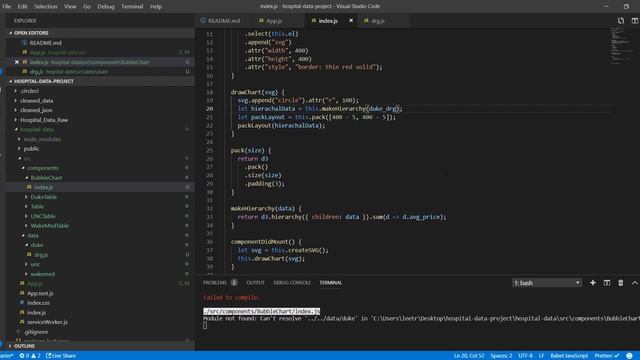
Task: Change encoding via UTF-8 status item
Action: [525, 356]
